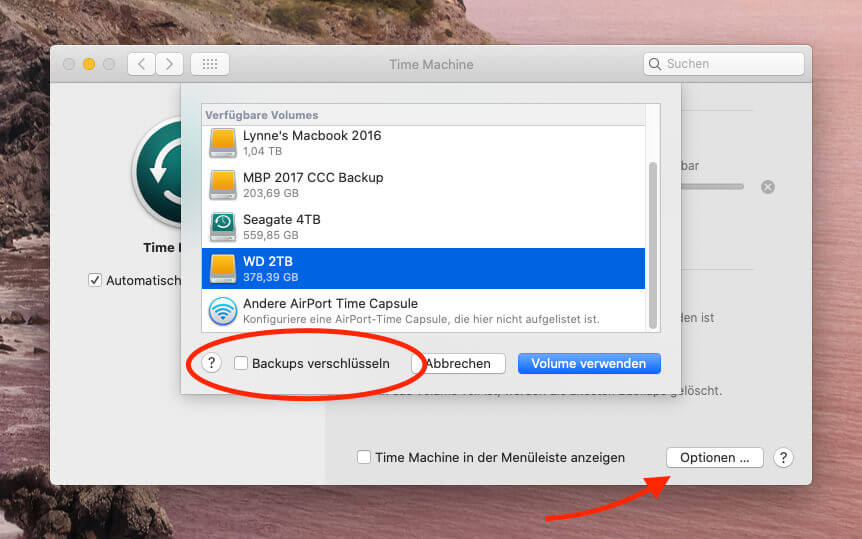Click the forward navigation arrow
The image size is (862, 539).
tap(169, 64)
